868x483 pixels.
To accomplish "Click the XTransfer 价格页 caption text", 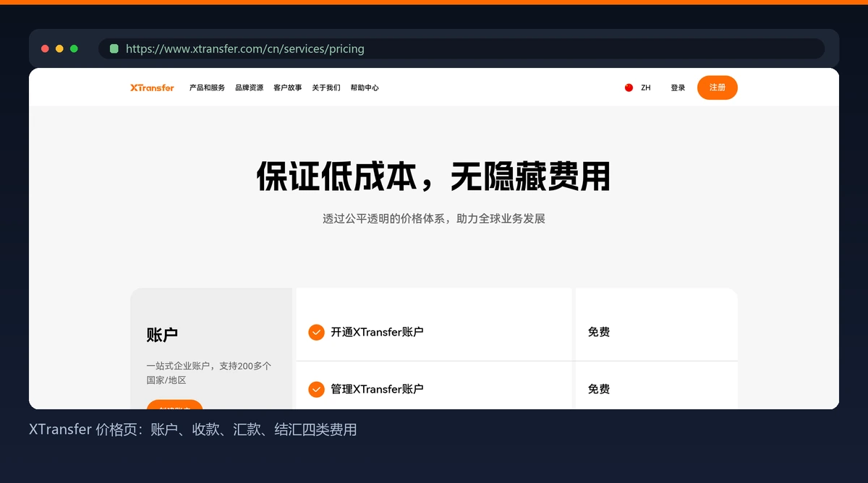I will [193, 429].
